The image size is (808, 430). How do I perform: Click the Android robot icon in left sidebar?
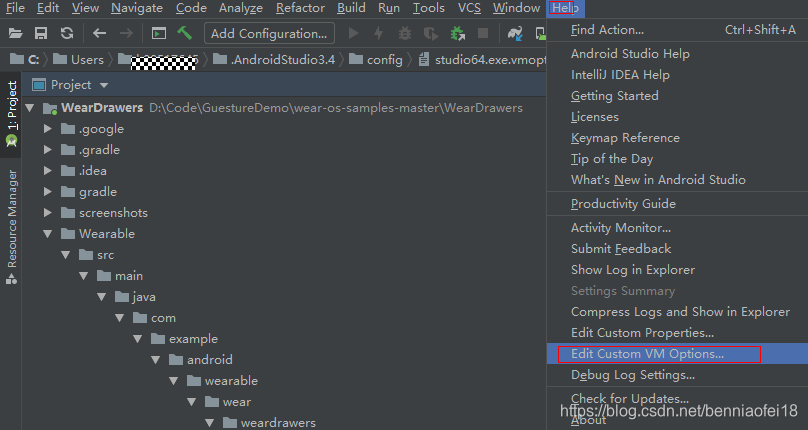(11, 141)
